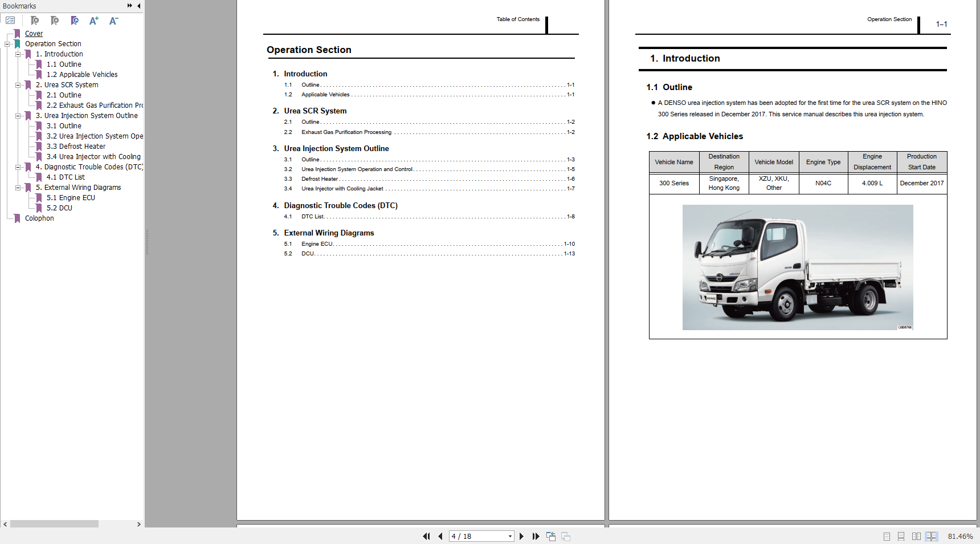Open the Cover bookmark

click(34, 34)
